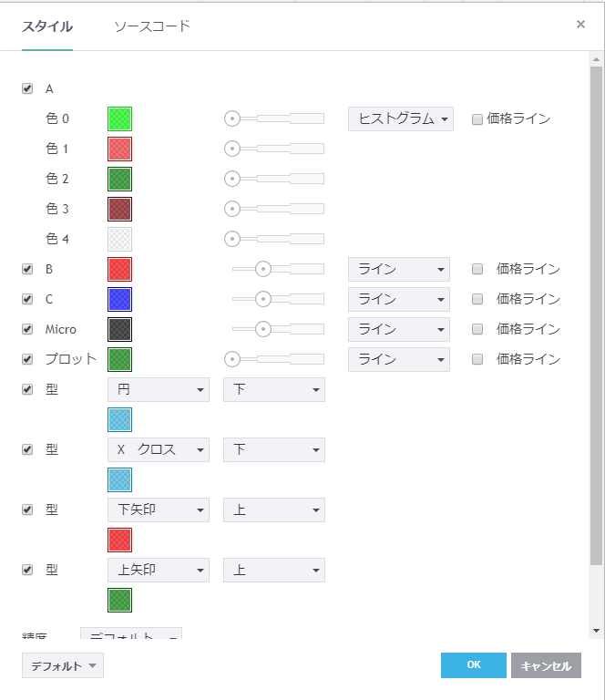Open the 色 3 dark red color swatch
605x700 pixels.
pyautogui.click(x=119, y=209)
